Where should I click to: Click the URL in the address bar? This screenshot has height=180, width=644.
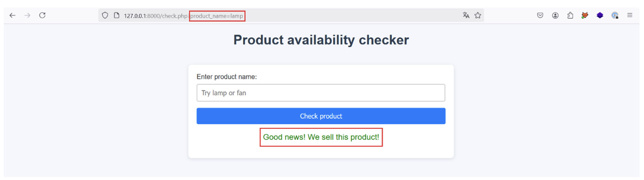click(182, 16)
